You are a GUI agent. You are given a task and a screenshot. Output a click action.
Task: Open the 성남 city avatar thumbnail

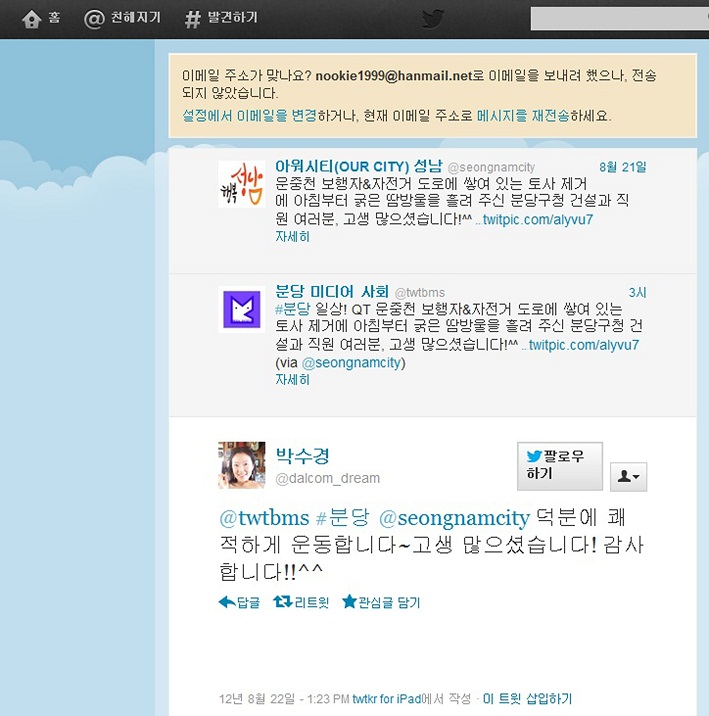[x=242, y=184]
